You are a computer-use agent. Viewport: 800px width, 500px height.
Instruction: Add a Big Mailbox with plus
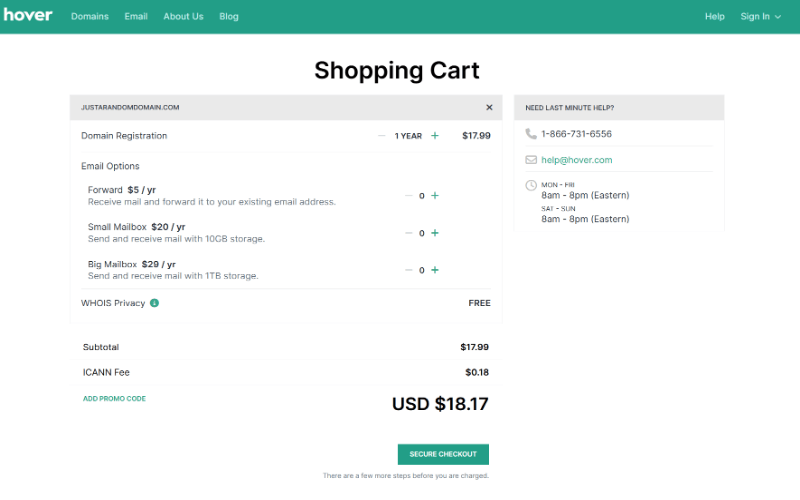click(x=435, y=270)
